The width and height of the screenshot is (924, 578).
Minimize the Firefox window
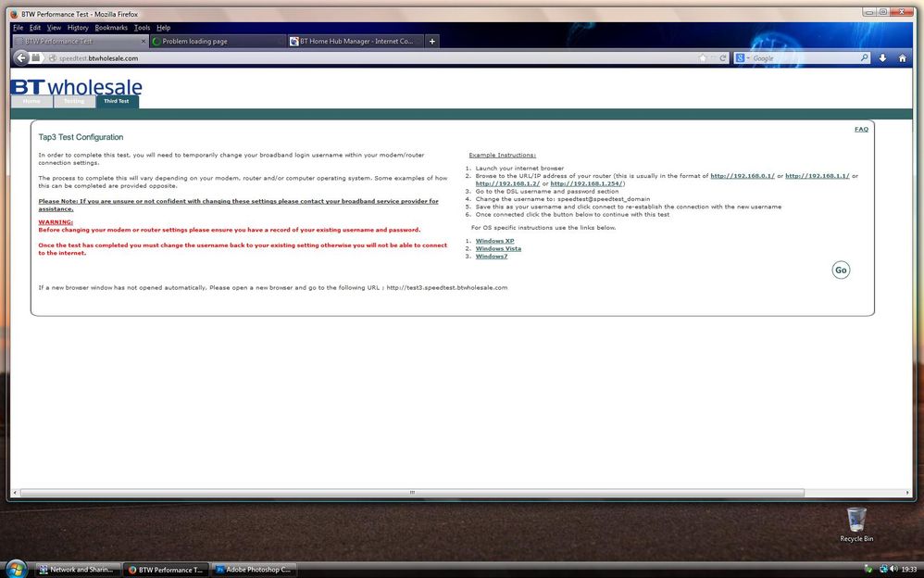(x=869, y=12)
